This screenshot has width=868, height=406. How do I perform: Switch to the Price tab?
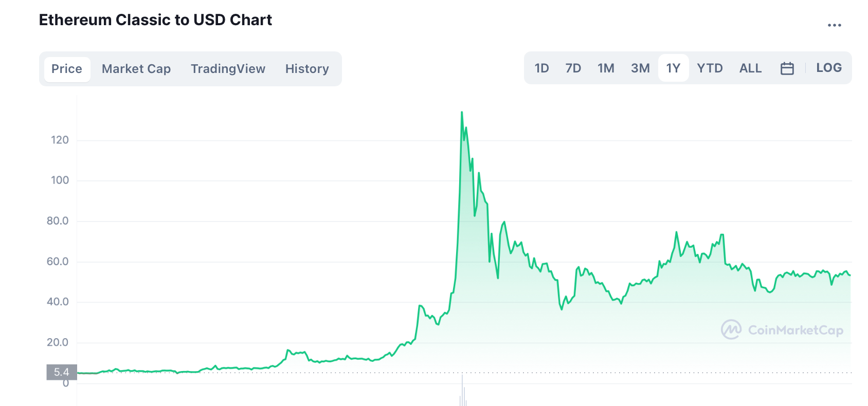coord(67,69)
